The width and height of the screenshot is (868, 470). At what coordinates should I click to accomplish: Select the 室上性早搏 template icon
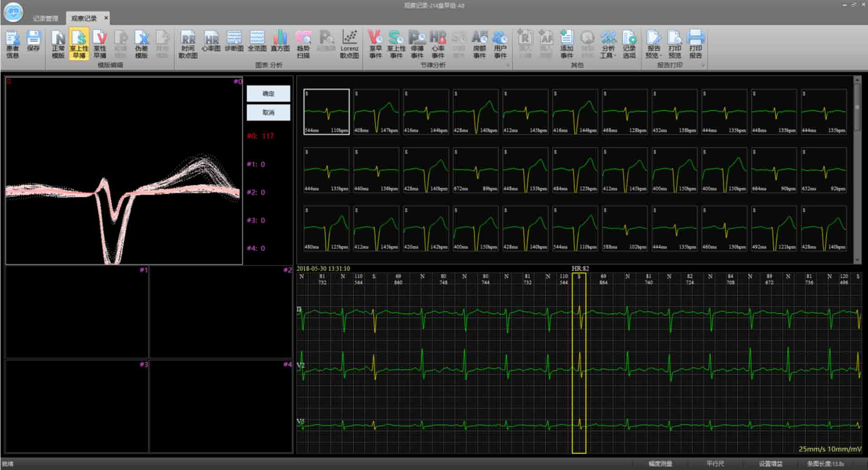tap(79, 44)
